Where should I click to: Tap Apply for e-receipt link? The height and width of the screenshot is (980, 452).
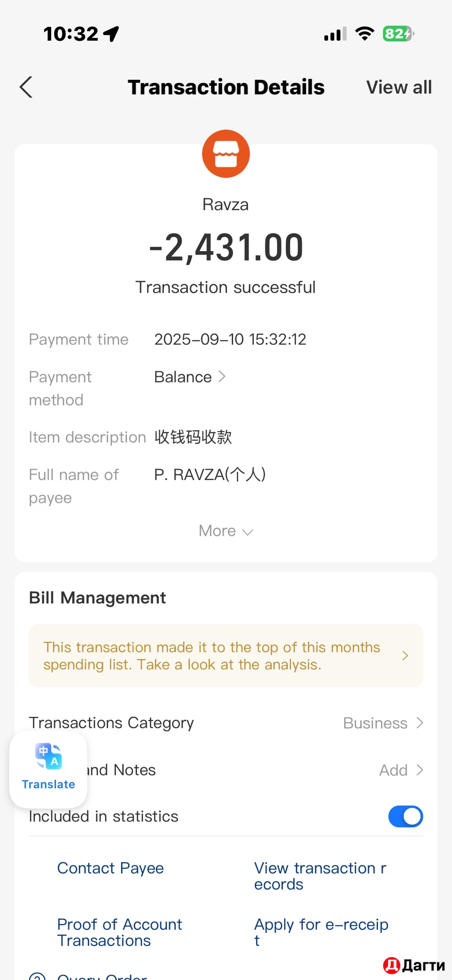tap(321, 932)
